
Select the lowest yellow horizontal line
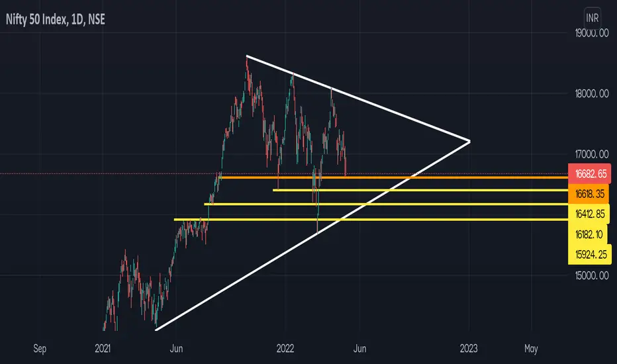pyautogui.click(x=371, y=220)
